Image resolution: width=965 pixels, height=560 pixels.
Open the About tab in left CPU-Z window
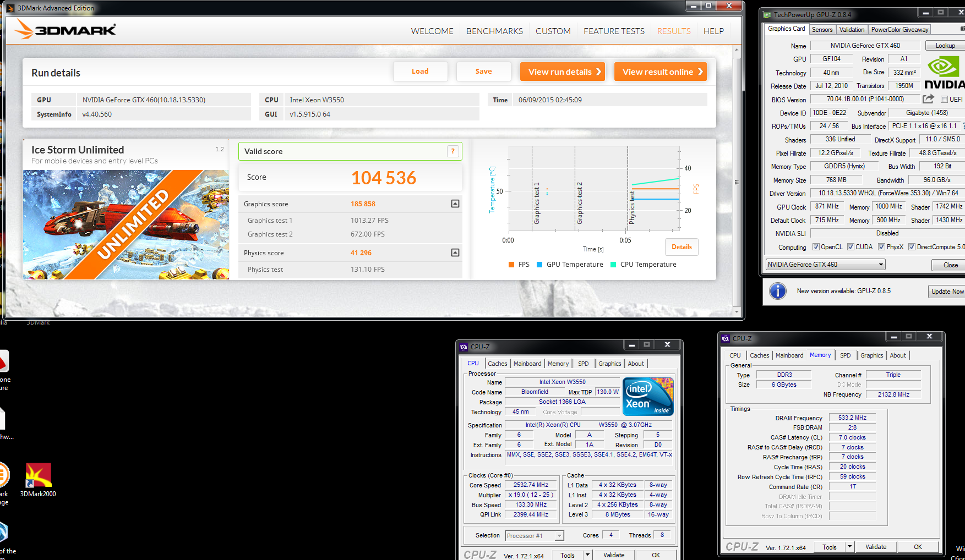pyautogui.click(x=636, y=364)
